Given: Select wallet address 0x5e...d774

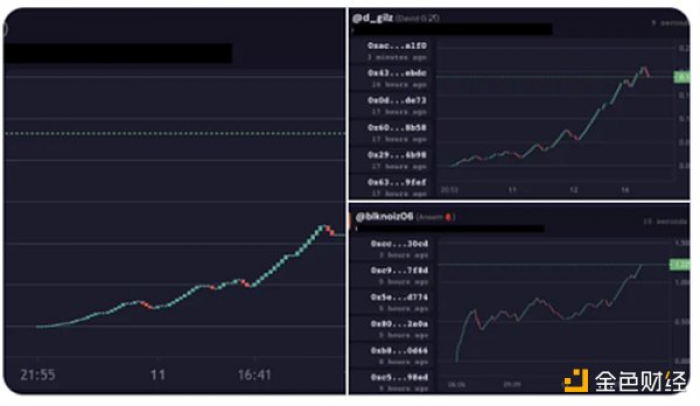Looking at the screenshot, I should click(x=399, y=297).
